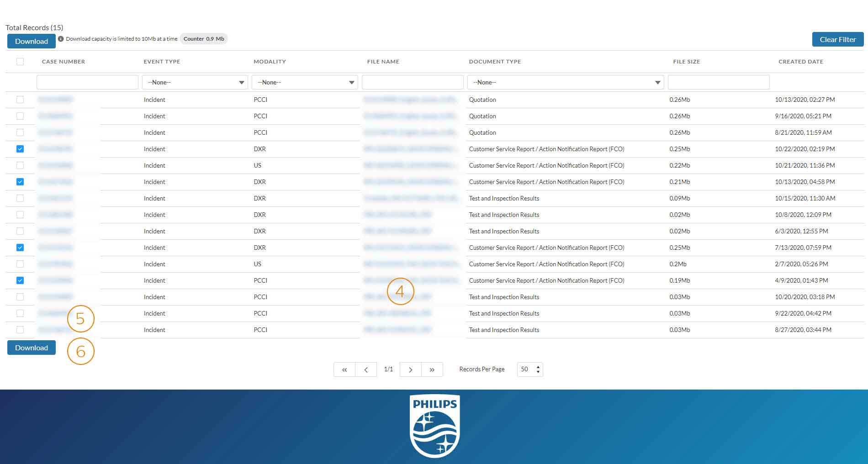Sort by Created Date column header
This screenshot has width=868, height=464.
coord(800,62)
